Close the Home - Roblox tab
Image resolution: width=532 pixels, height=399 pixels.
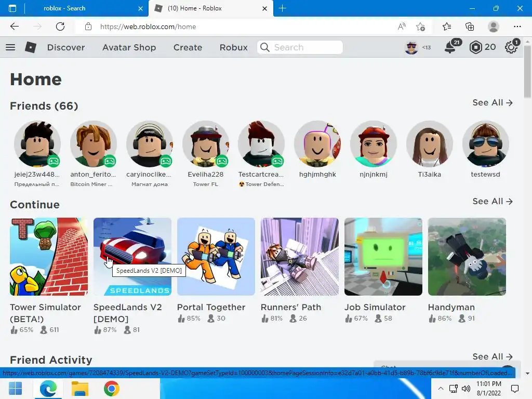(x=264, y=8)
